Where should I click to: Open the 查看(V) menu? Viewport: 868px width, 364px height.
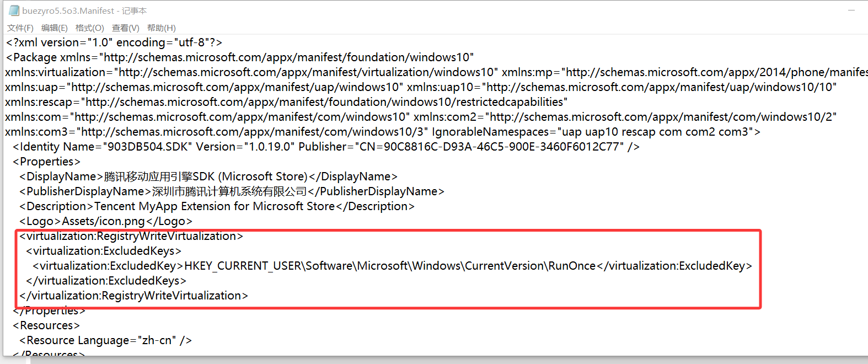(125, 28)
